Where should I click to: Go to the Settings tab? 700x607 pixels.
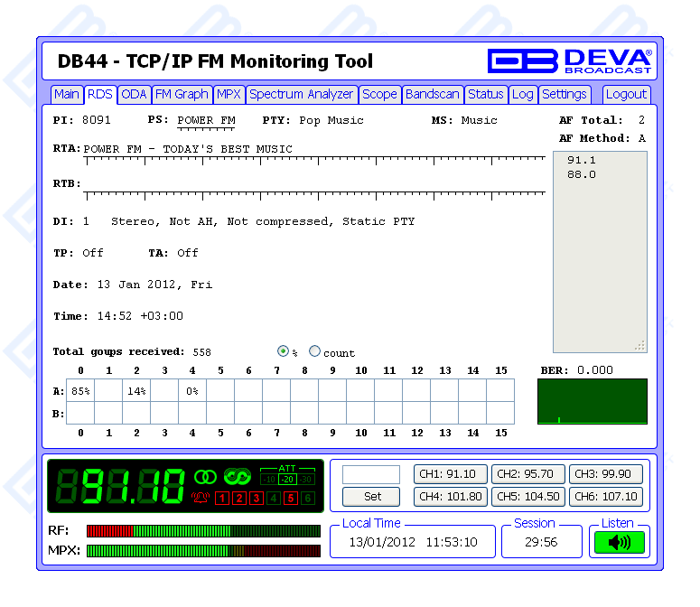565,94
